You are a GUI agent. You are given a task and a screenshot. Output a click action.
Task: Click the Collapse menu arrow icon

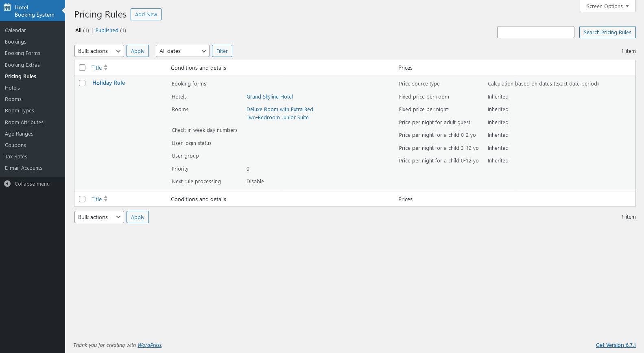click(7, 184)
